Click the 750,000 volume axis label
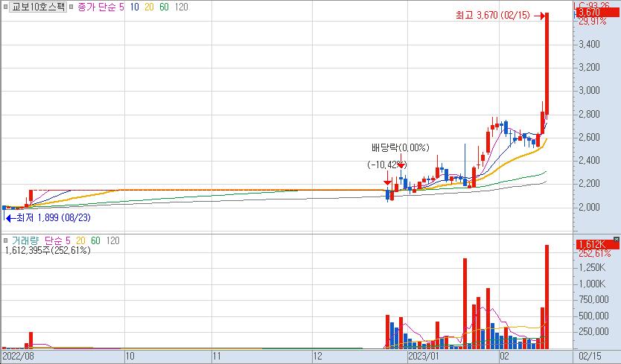This screenshot has width=621, height=364. pyautogui.click(x=593, y=300)
